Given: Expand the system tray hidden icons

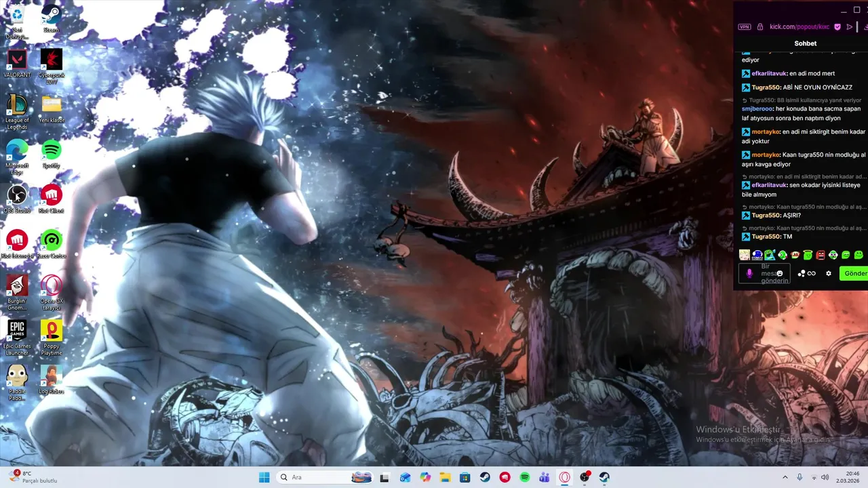Looking at the screenshot, I should coord(785,477).
